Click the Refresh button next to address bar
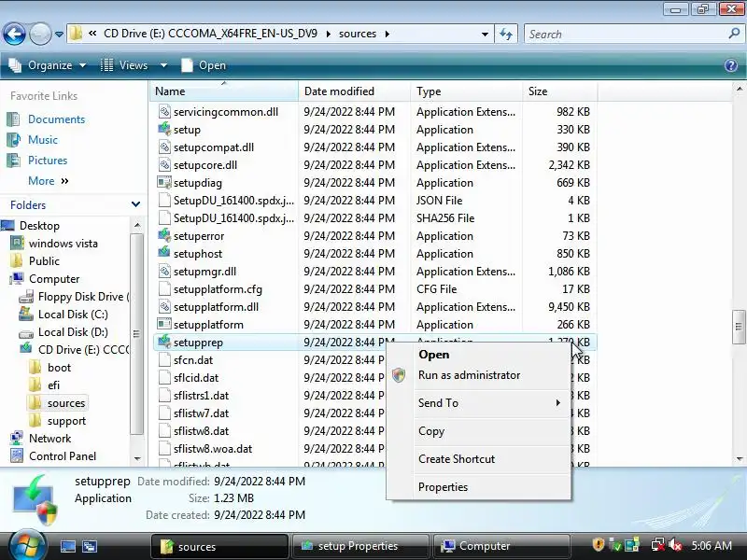747x560 pixels. (506, 34)
